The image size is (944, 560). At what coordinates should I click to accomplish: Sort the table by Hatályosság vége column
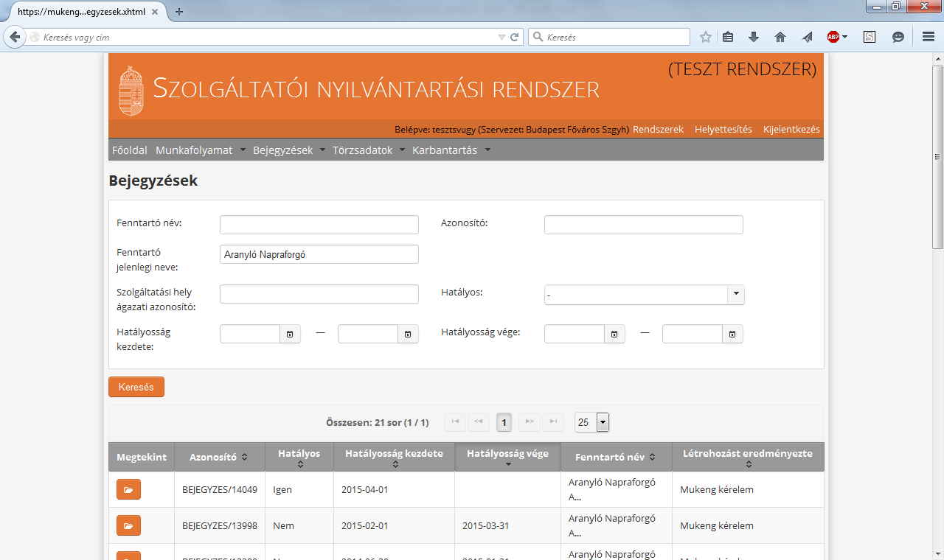click(508, 457)
